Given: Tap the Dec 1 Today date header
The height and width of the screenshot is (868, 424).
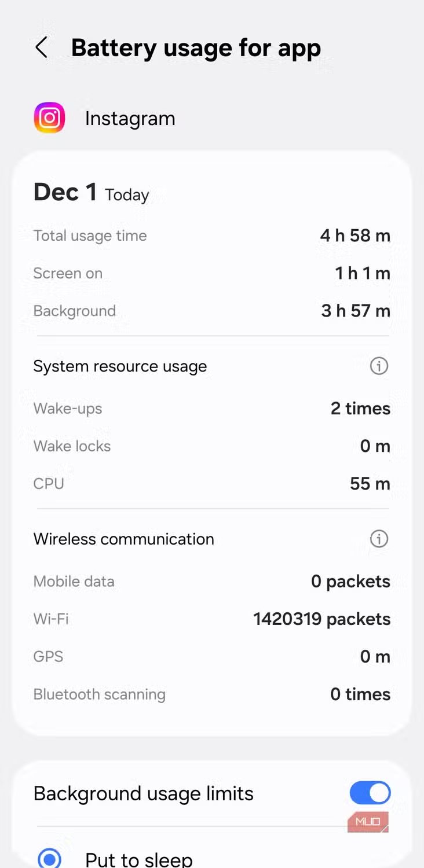Looking at the screenshot, I should tap(91, 193).
